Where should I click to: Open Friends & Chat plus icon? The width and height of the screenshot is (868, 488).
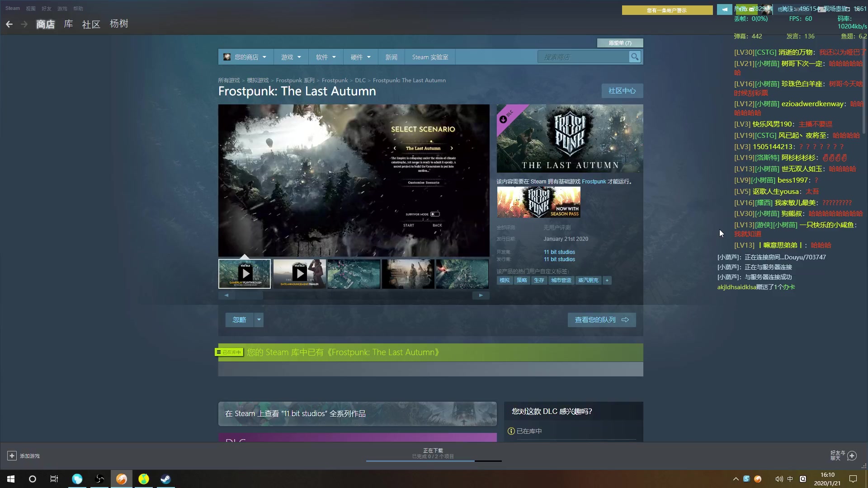point(852,455)
